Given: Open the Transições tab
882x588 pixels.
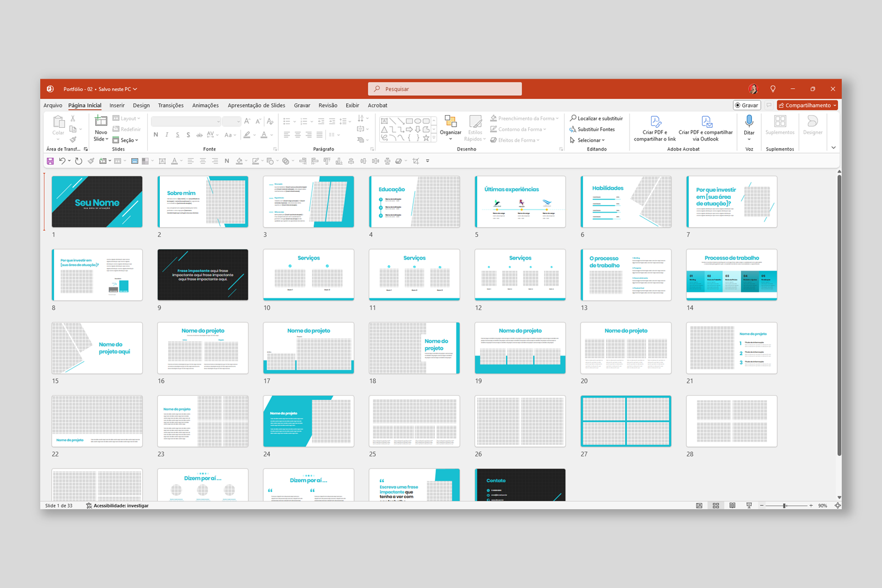Looking at the screenshot, I should pyautogui.click(x=171, y=105).
